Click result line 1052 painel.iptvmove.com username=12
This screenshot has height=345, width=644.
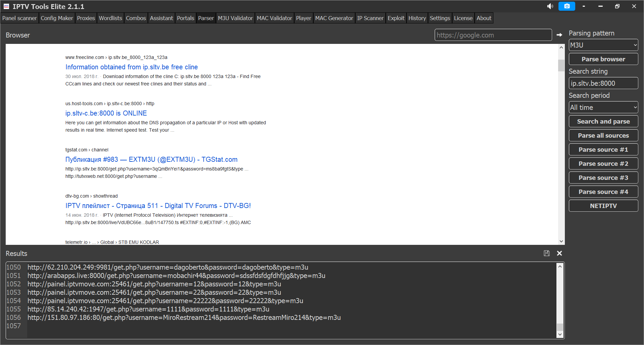pyautogui.click(x=154, y=284)
